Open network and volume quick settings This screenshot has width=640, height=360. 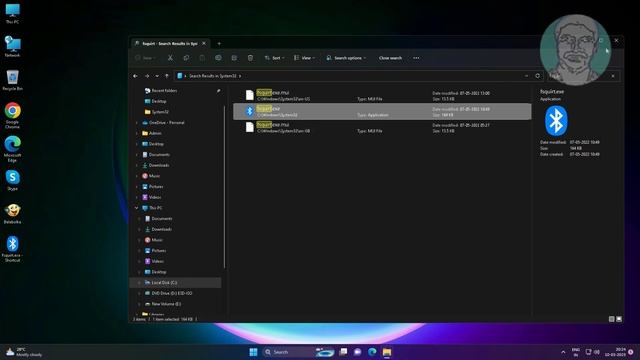[x=592, y=352]
